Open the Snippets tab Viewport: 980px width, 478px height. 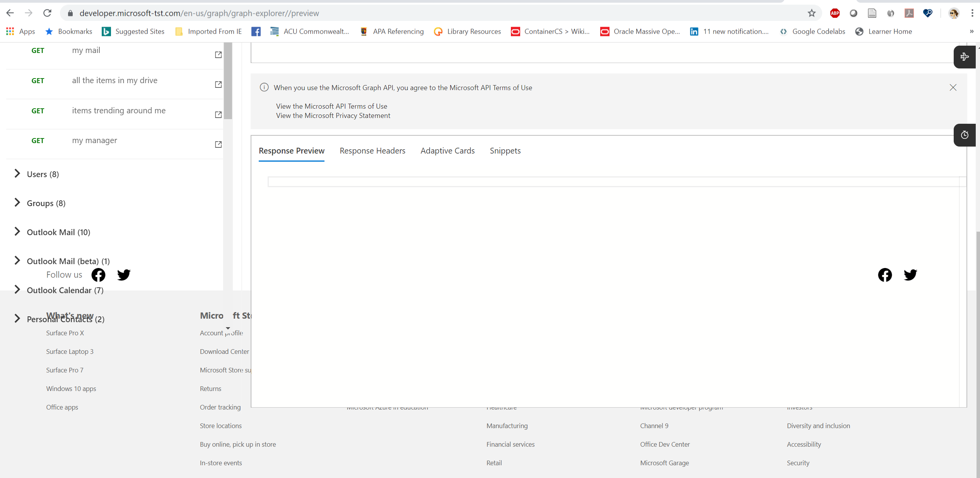point(505,151)
